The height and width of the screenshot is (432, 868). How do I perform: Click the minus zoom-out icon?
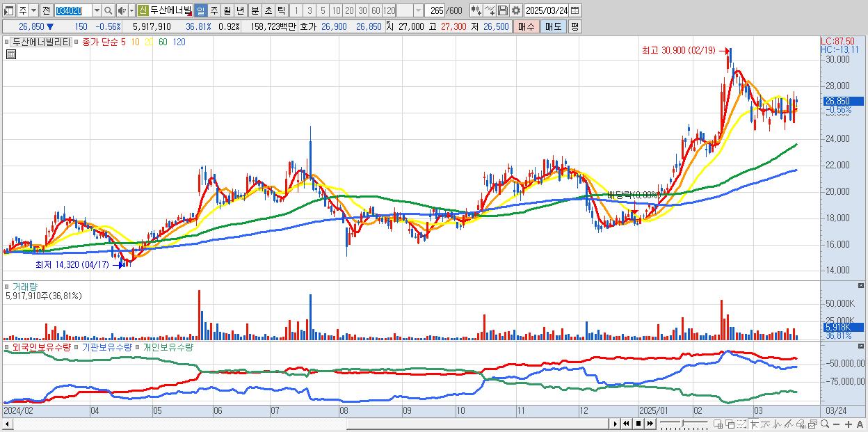(836, 424)
